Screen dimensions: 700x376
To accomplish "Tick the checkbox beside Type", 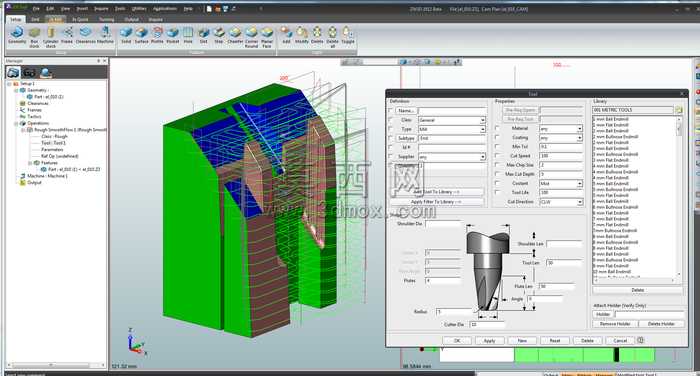I will [x=391, y=129].
